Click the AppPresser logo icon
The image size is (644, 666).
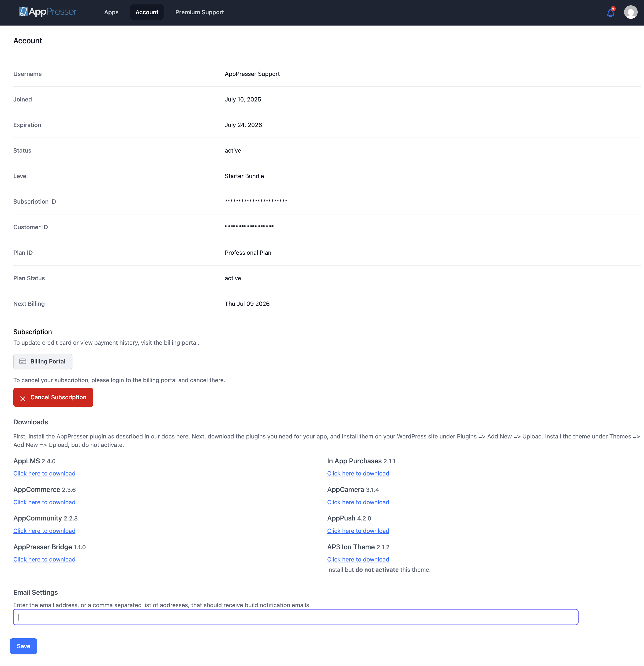click(x=23, y=12)
